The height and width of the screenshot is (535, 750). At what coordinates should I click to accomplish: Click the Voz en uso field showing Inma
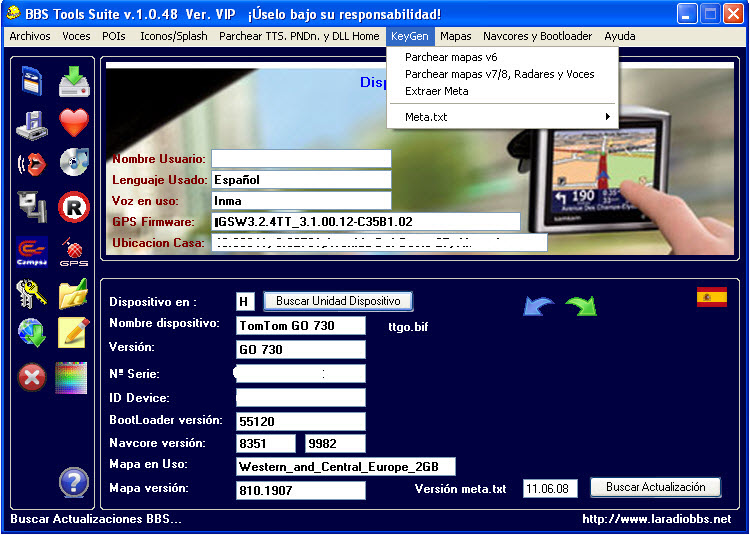tap(301, 201)
